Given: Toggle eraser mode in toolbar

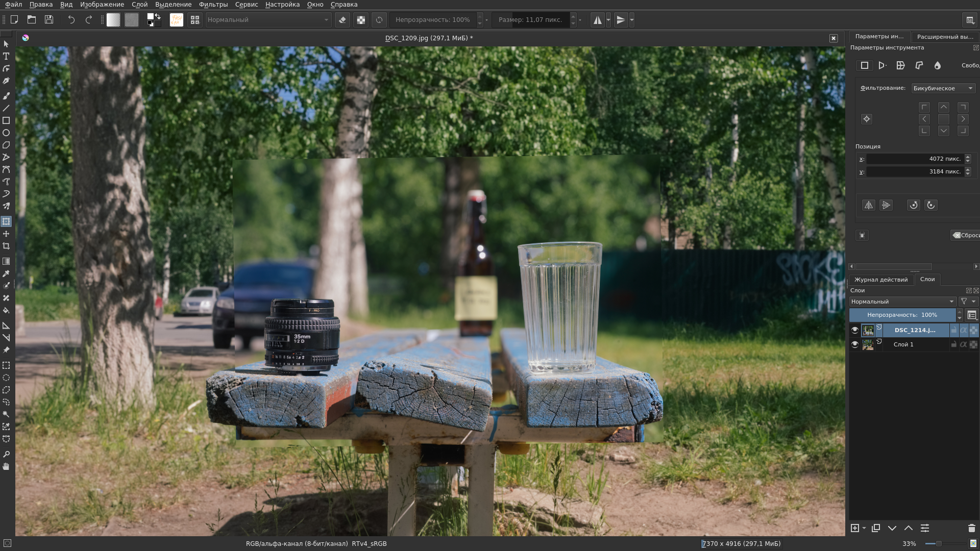Looking at the screenshot, I should pos(342,20).
